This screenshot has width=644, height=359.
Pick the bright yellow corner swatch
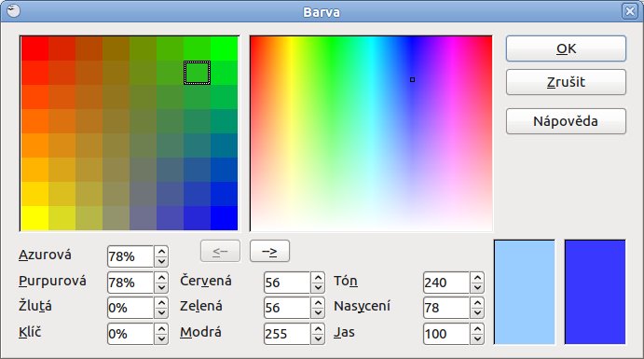tap(34, 217)
